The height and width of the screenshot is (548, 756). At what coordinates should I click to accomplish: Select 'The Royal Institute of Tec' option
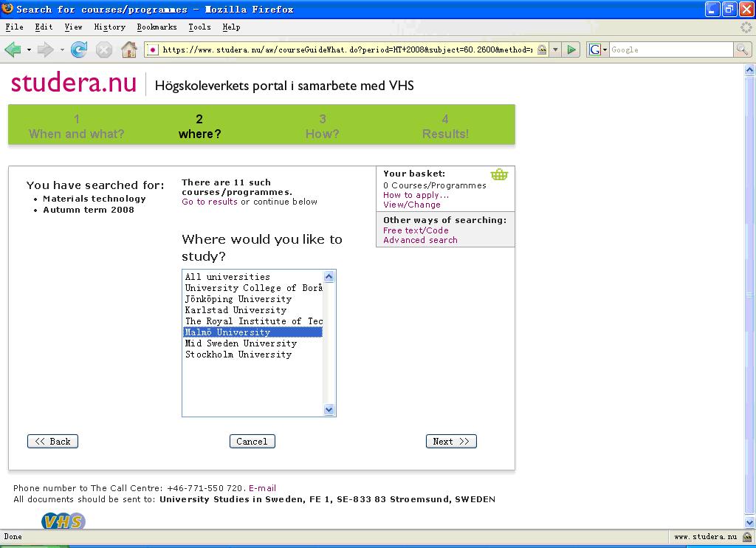point(253,321)
